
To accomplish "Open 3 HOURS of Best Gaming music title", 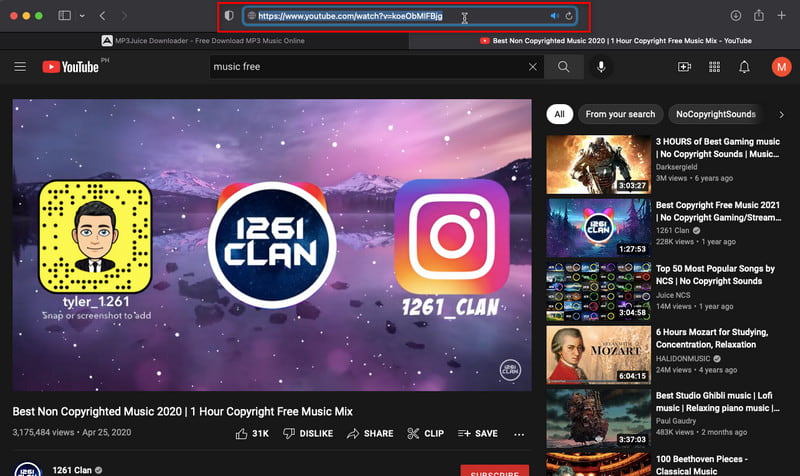I will click(x=717, y=148).
